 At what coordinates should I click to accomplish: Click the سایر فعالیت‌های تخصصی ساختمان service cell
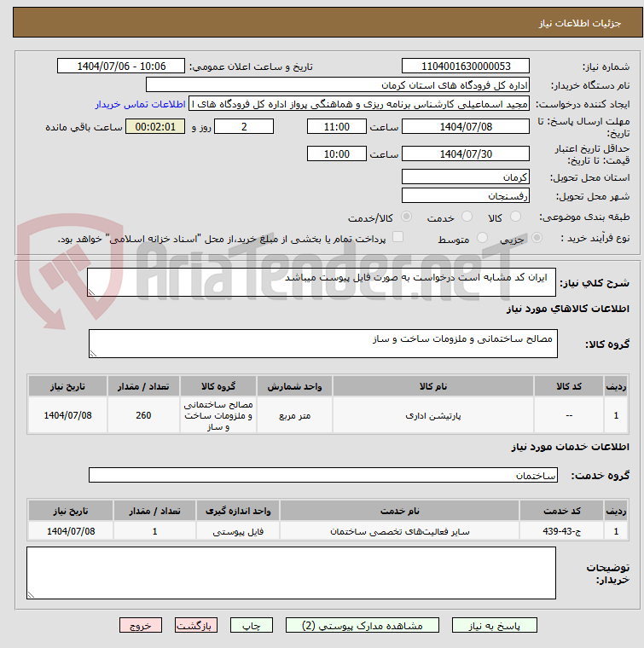(400, 531)
